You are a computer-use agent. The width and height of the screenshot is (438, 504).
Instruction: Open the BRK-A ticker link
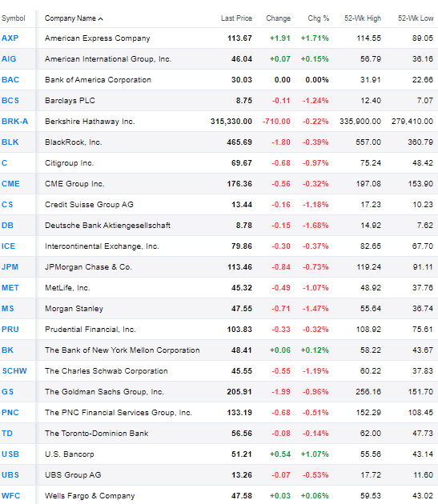14,121
